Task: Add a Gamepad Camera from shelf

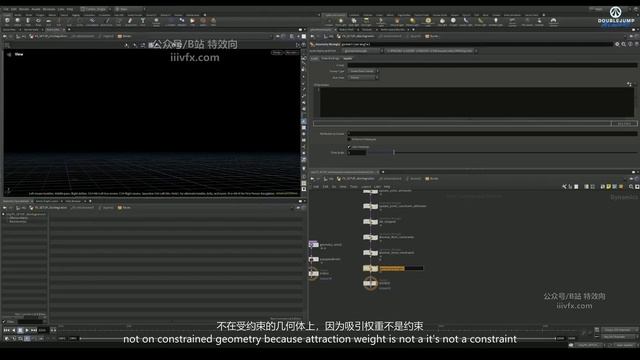Action: 553,21
